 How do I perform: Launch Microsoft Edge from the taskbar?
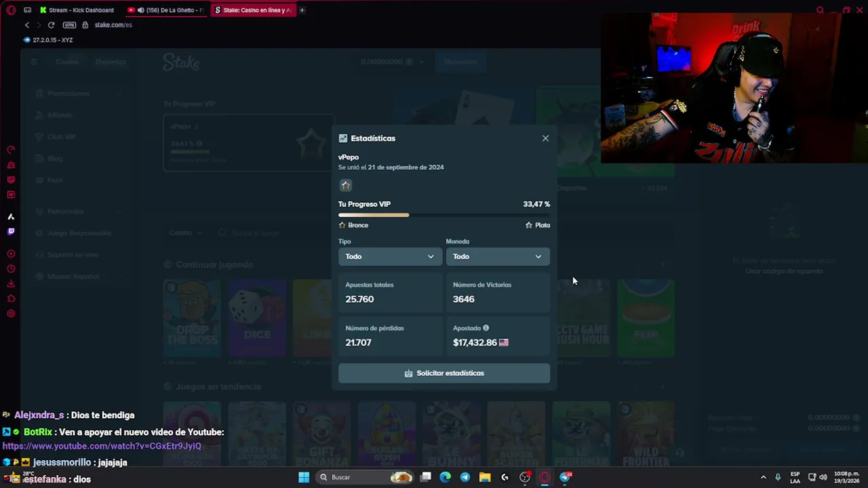pos(445,477)
